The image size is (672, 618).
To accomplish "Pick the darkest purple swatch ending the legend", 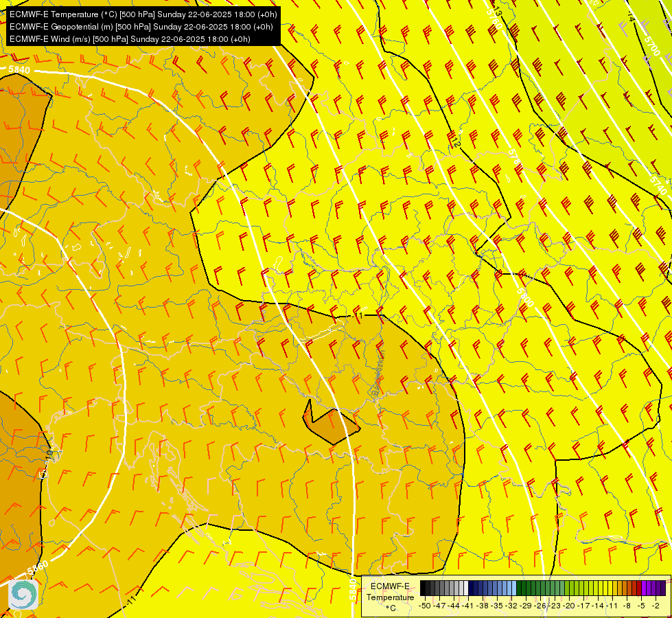I will click(x=663, y=588).
